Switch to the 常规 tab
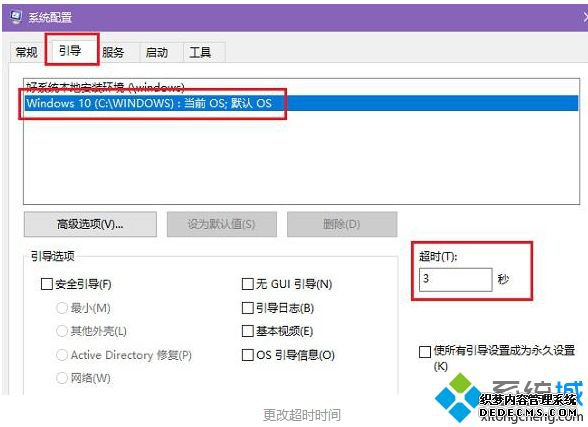588x427 pixels. click(27, 52)
